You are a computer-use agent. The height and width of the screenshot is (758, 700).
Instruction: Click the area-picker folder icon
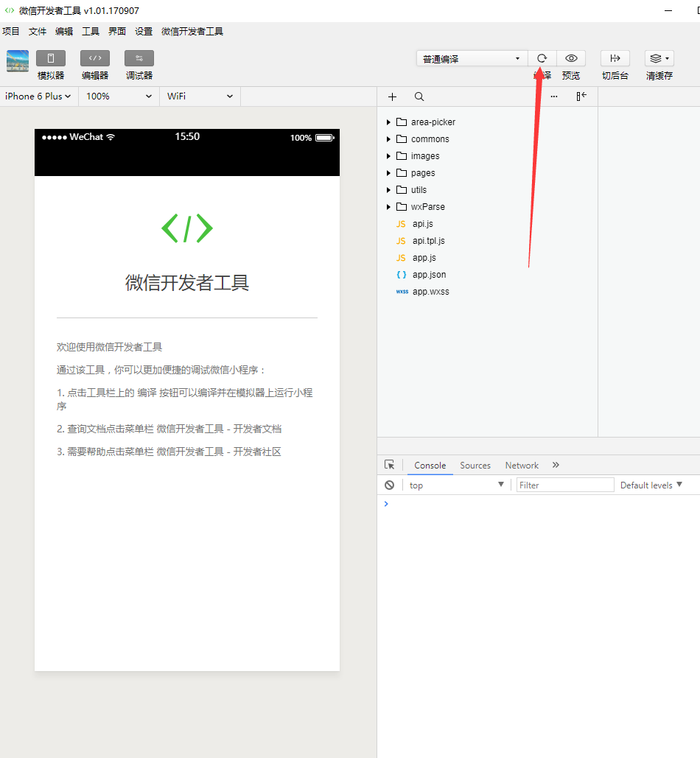tap(402, 122)
